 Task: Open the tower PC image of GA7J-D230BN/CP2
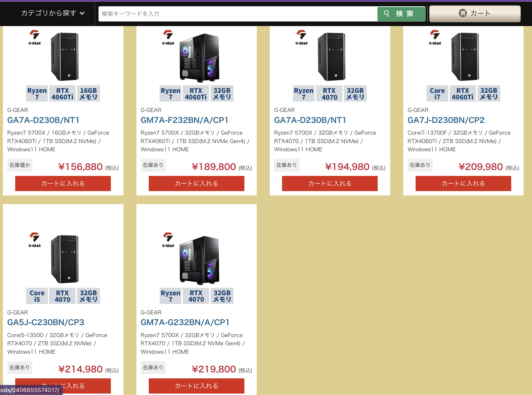click(x=465, y=57)
